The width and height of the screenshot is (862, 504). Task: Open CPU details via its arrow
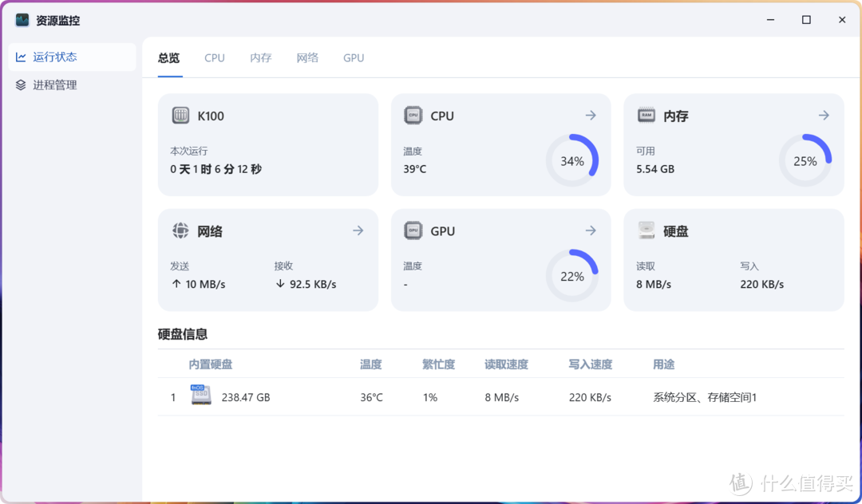(591, 115)
